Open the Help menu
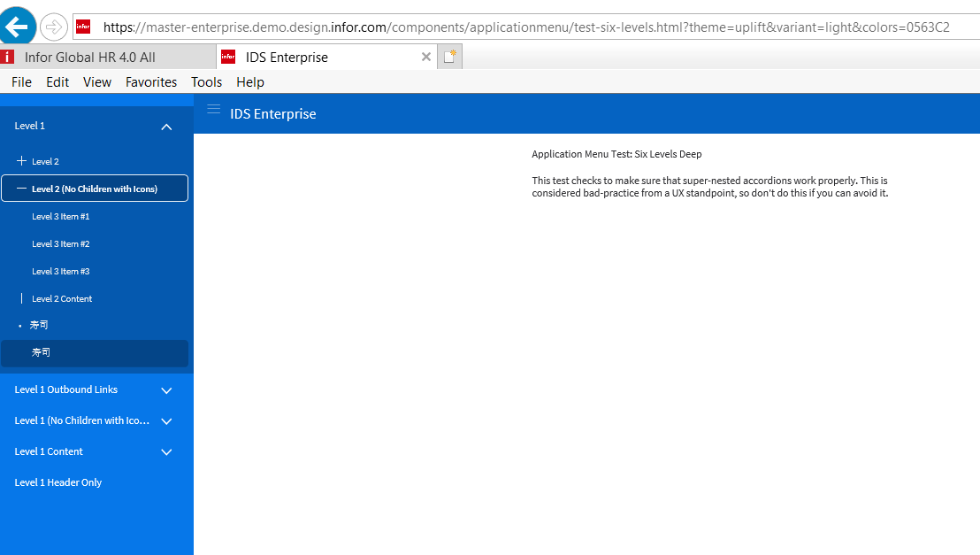The width and height of the screenshot is (980, 555). tap(250, 82)
